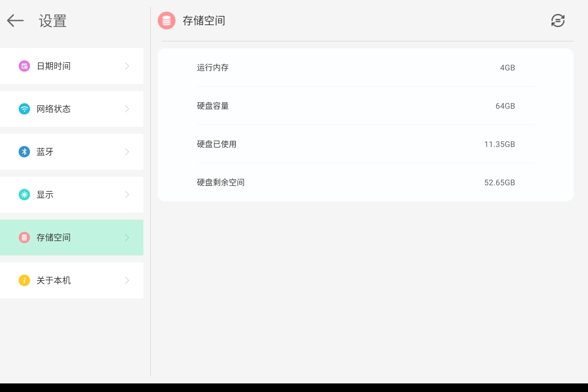Screen dimensions: 588x392
Task: Click the 存储空间 header title
Action: [x=204, y=21]
